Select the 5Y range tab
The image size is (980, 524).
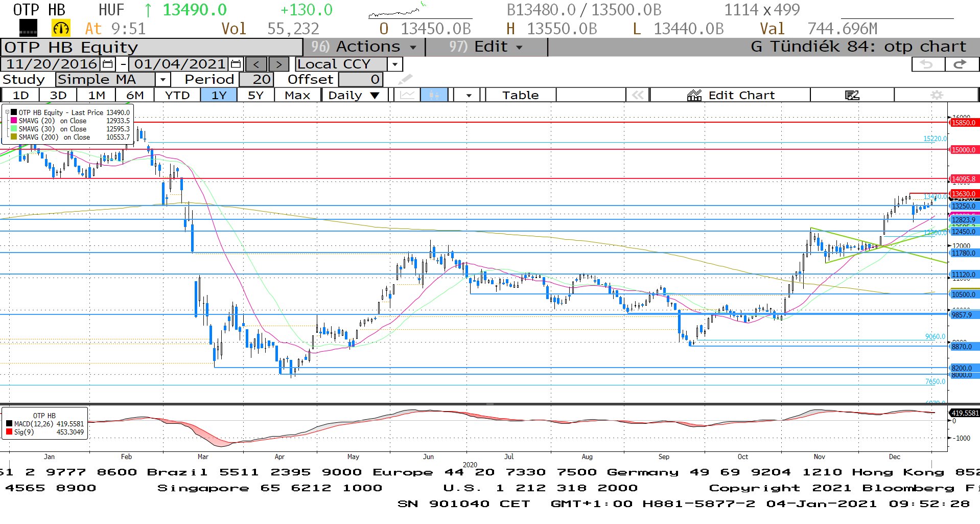255,95
